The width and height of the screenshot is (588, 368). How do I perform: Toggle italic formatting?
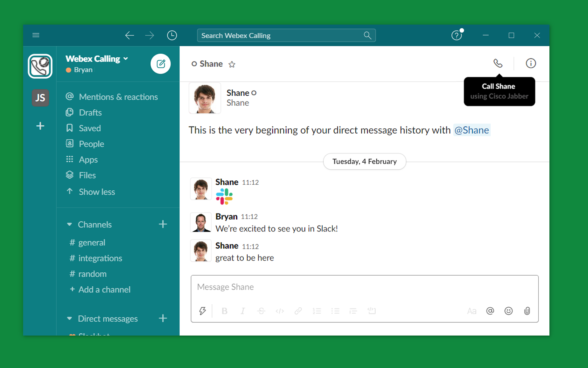pyautogui.click(x=243, y=311)
